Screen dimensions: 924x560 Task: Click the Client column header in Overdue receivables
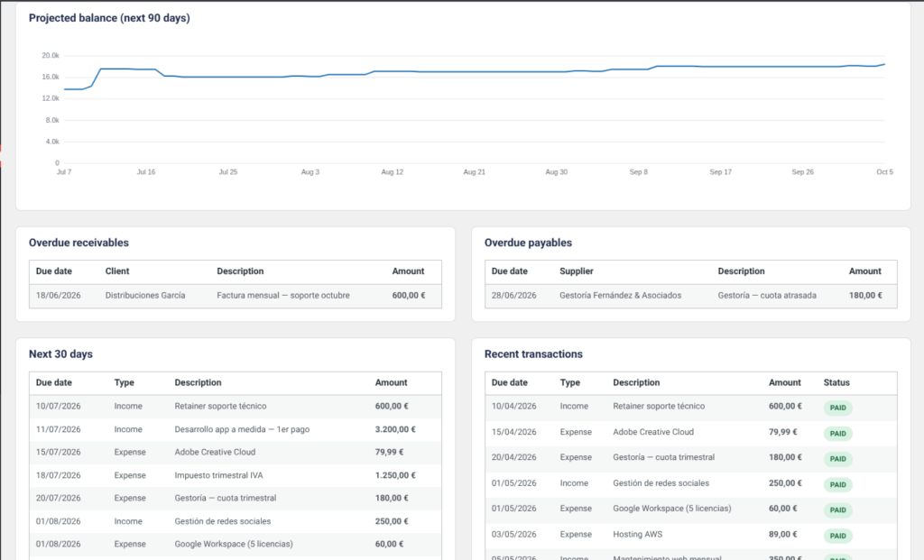click(117, 271)
